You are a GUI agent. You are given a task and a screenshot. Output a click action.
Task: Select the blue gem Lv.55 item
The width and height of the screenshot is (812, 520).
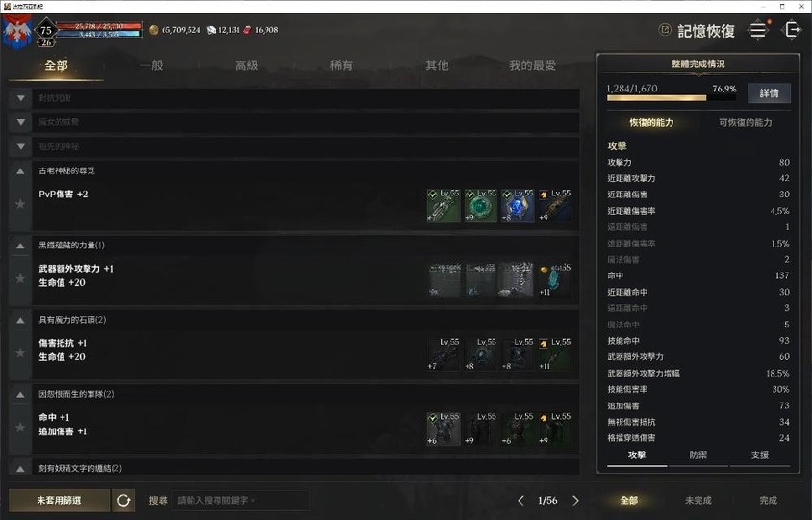tap(518, 205)
